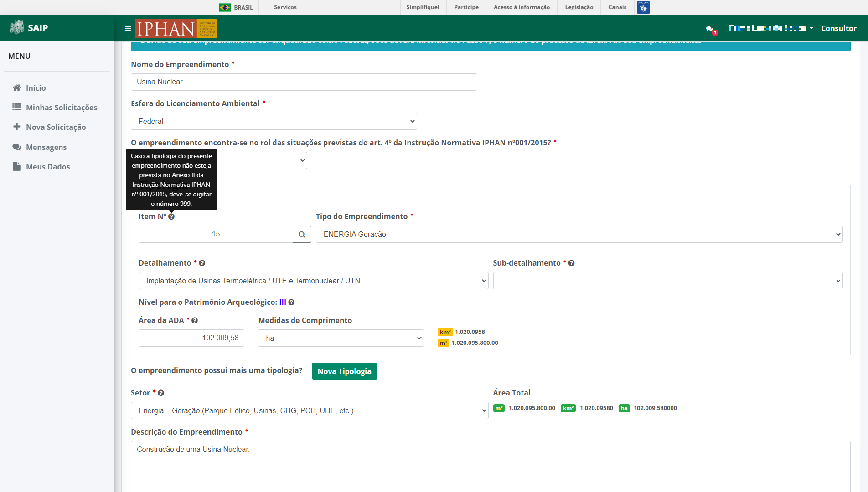Screen dimensions: 868x492
Task: Expand the user account dropdown caret
Action: (x=811, y=28)
